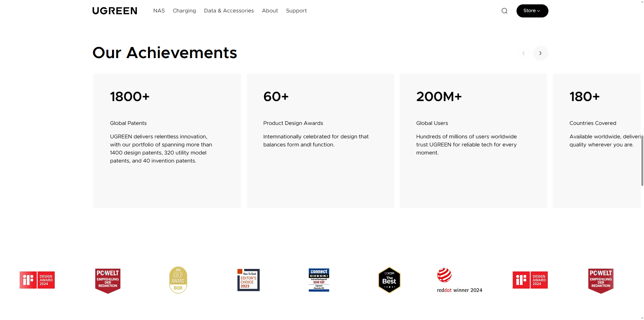The height and width of the screenshot is (320, 644).
Task: Click the UGREEN logo
Action: [115, 11]
